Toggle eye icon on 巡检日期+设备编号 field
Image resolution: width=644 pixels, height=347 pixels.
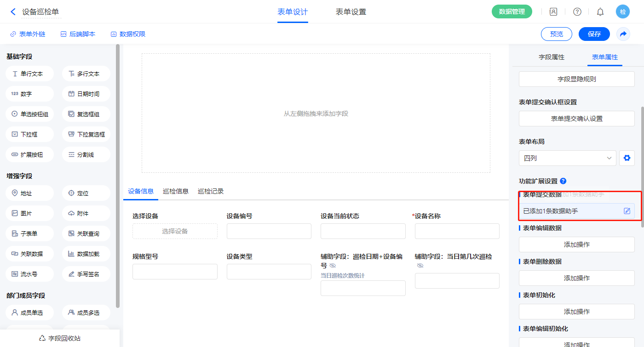point(333,266)
